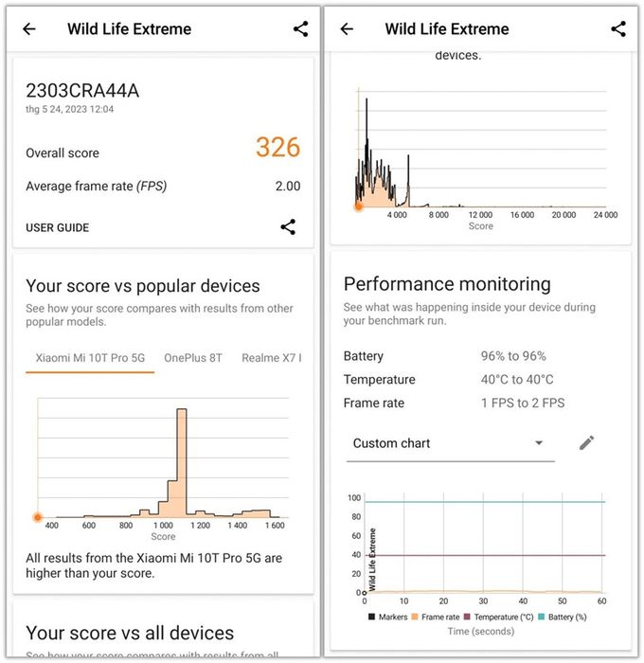Screen dimensions: 644x663
Task: Click the orange score marker on the Xiaomi histogram
Action: 38,517
